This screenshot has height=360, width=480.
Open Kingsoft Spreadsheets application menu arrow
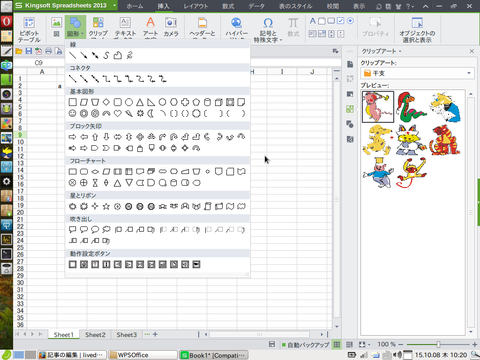114,5
